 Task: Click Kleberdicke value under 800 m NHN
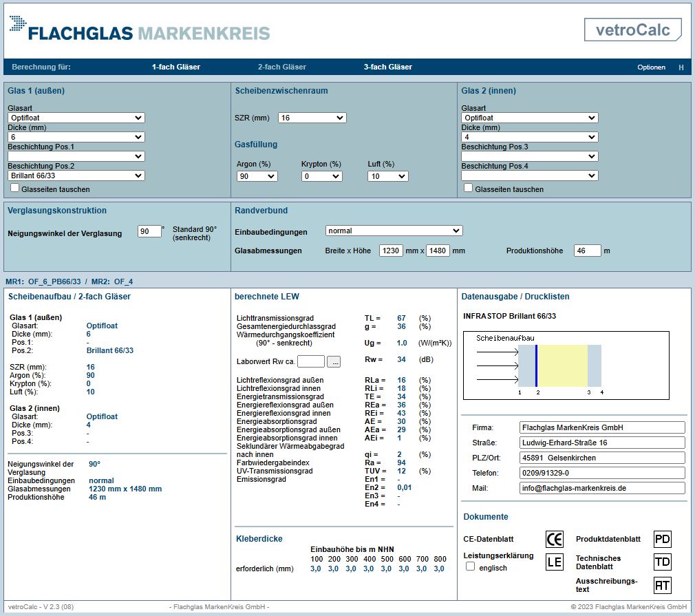pyautogui.click(x=439, y=569)
